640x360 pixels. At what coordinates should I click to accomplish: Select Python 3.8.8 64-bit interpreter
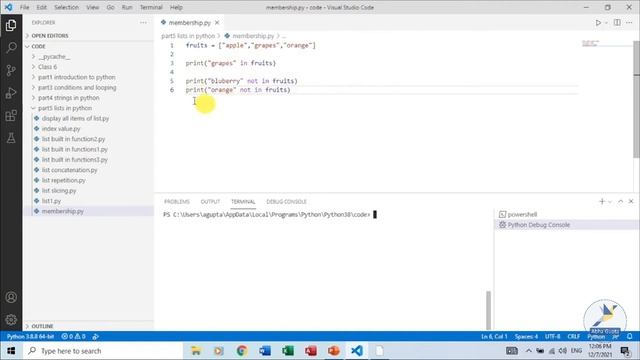30,337
